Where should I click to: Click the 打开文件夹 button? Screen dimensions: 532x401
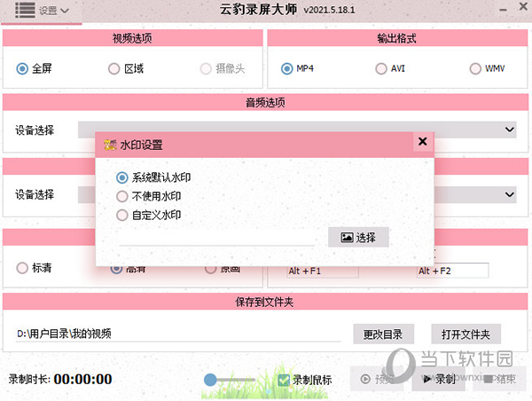[465, 334]
